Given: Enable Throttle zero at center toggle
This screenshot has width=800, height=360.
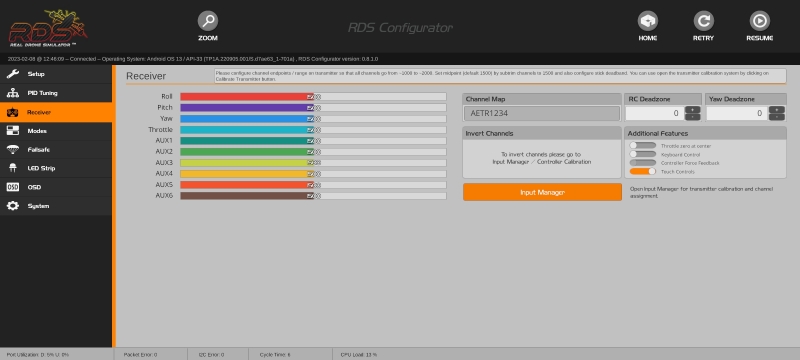Looking at the screenshot, I should 642,146.
